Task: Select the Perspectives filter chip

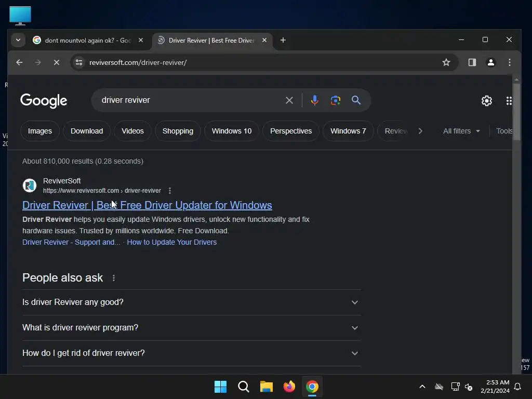Action: (x=291, y=131)
